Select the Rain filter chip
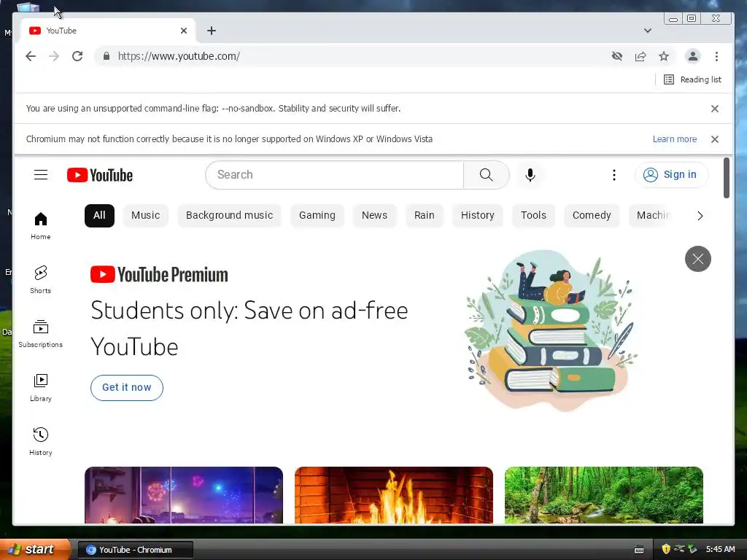747x560 pixels. point(424,216)
